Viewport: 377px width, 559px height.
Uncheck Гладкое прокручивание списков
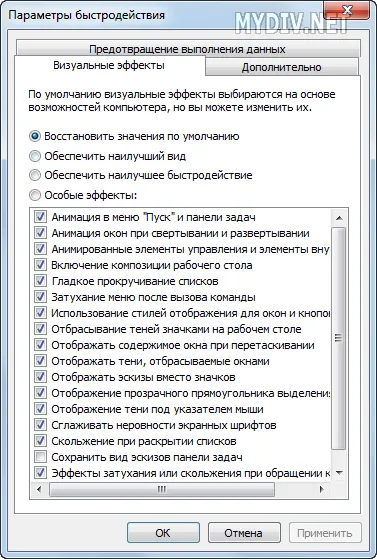point(40,281)
